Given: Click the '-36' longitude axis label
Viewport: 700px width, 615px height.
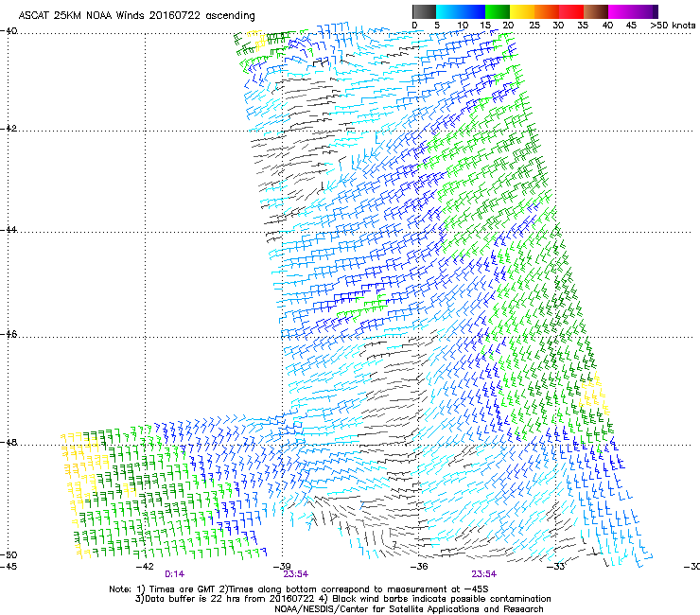Looking at the screenshot, I should point(419,567).
